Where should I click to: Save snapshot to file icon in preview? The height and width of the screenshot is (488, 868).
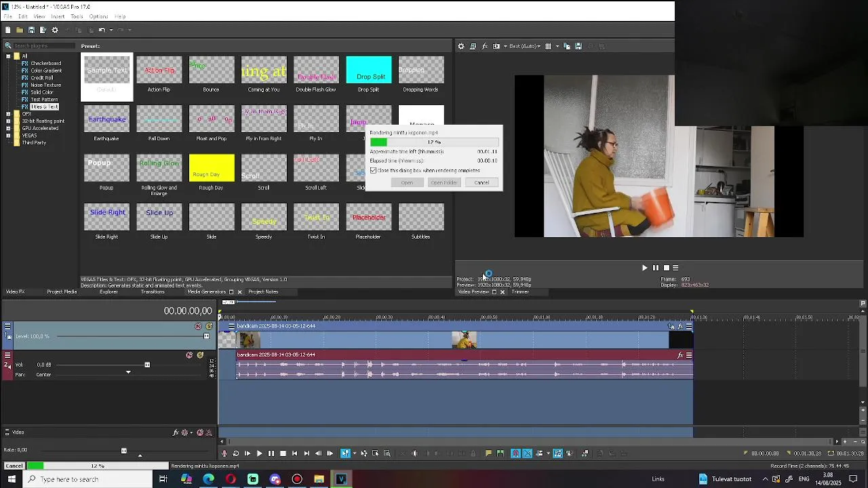tap(578, 47)
